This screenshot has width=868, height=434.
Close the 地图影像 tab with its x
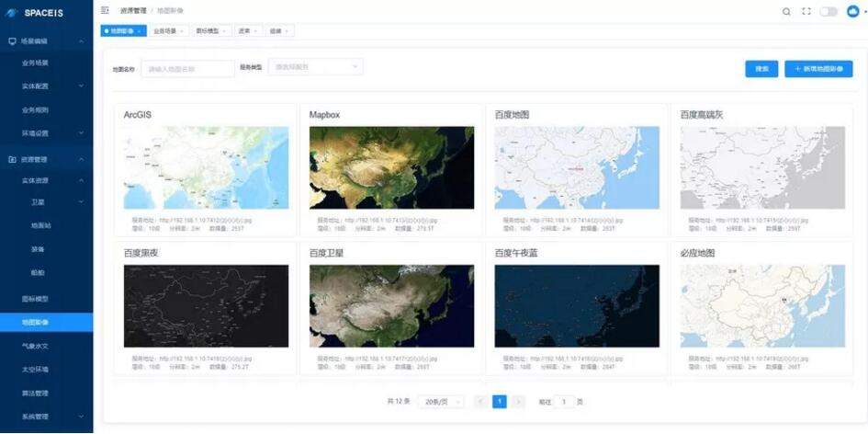[x=139, y=31]
